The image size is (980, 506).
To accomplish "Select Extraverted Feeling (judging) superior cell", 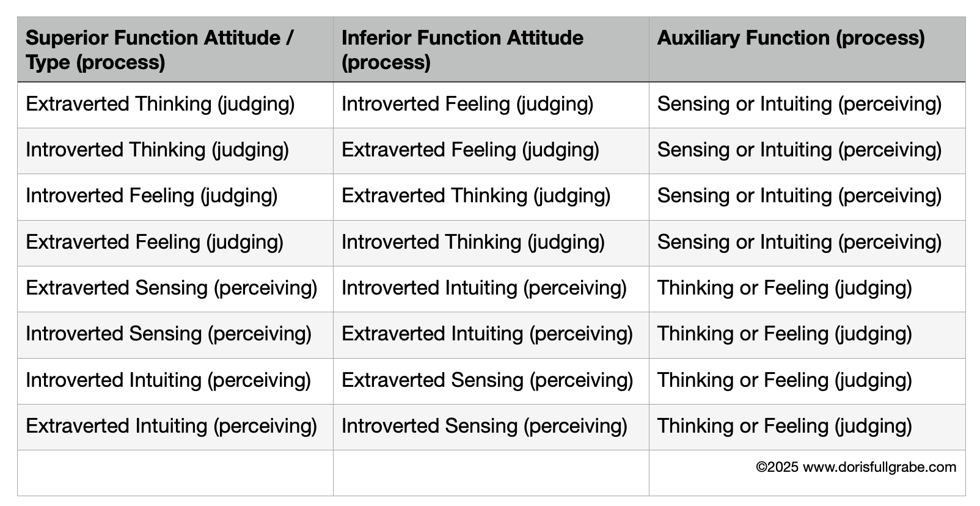I will [x=175, y=243].
